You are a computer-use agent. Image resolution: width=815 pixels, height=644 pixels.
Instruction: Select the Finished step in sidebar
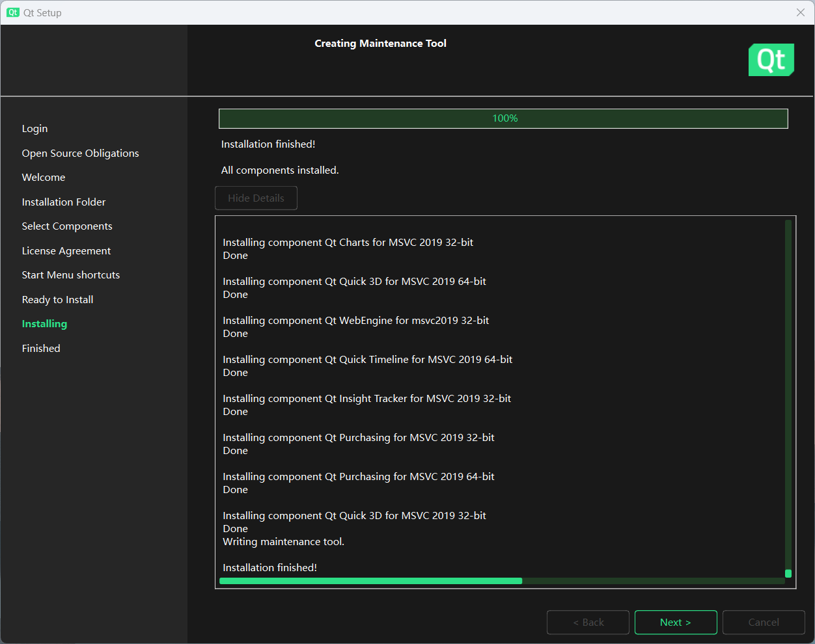tap(41, 349)
